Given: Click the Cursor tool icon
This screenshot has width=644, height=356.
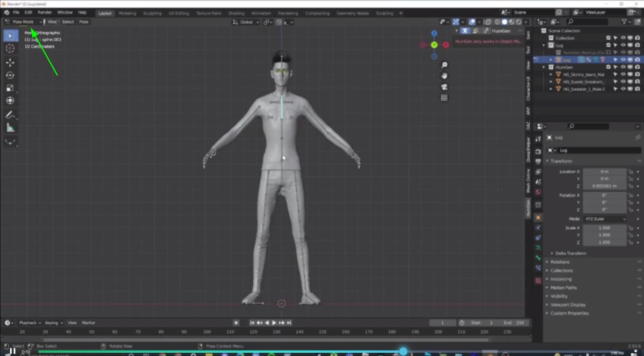Looking at the screenshot, I should (10, 48).
